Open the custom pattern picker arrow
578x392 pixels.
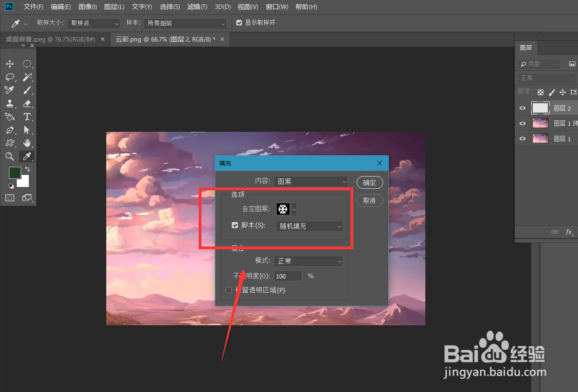pos(294,209)
